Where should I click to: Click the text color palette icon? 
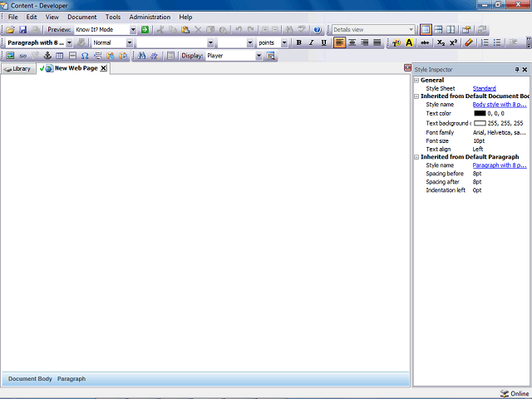397,42
